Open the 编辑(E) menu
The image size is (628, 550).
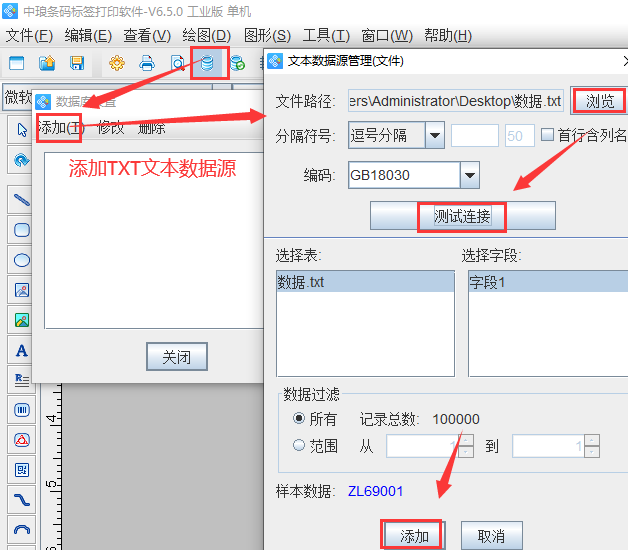tap(88, 36)
